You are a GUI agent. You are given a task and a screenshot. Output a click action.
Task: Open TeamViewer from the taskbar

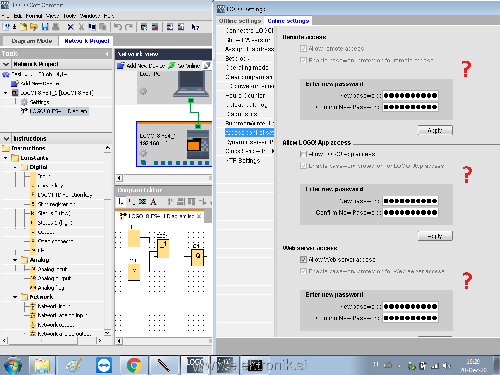point(104,366)
